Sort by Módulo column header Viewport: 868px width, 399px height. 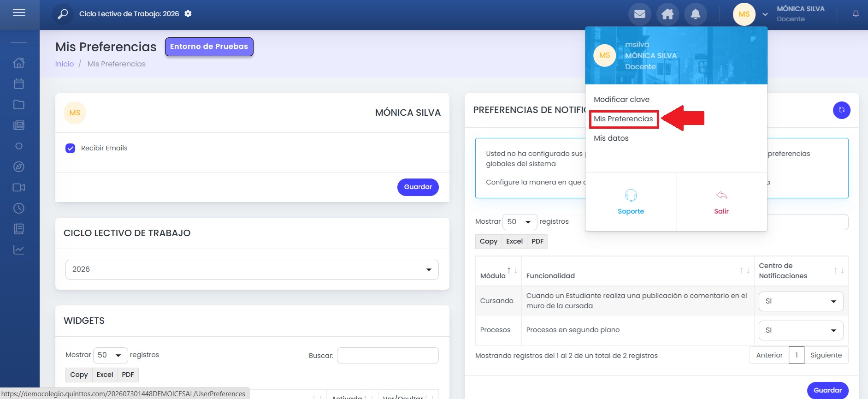[x=498, y=271]
